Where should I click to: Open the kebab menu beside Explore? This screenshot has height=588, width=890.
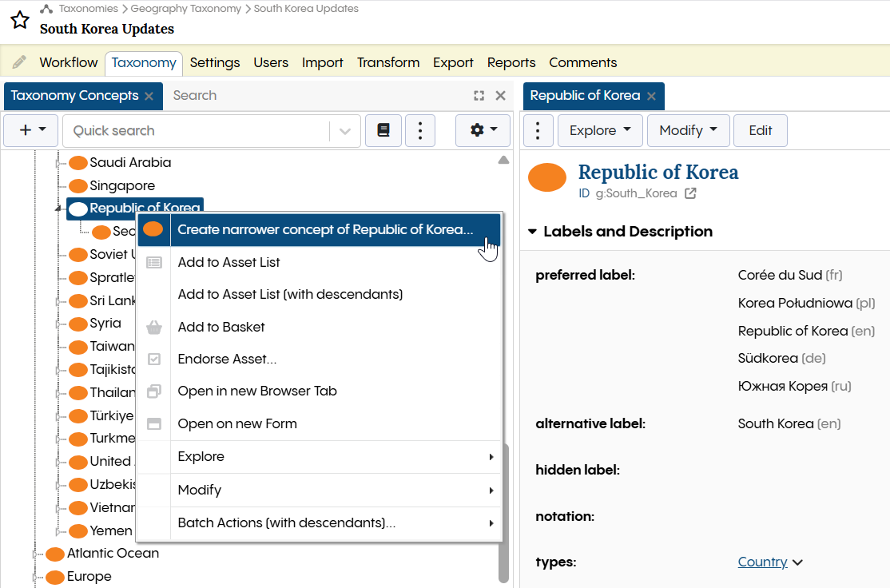click(538, 130)
